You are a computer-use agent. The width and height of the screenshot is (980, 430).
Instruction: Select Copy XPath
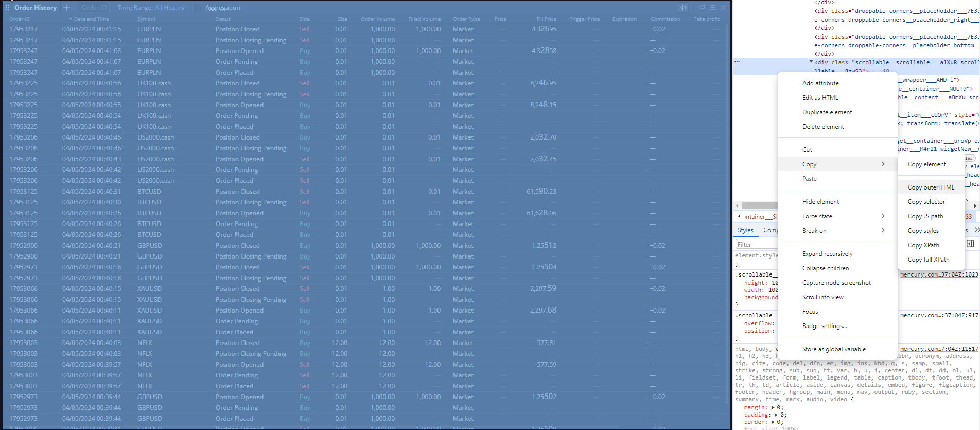coord(931,245)
